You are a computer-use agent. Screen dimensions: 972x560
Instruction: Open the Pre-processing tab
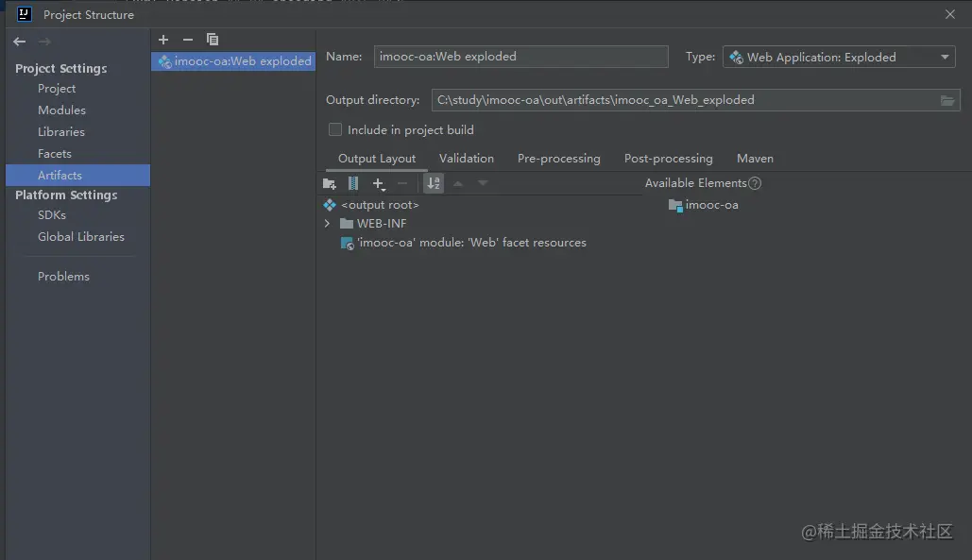[x=558, y=159]
